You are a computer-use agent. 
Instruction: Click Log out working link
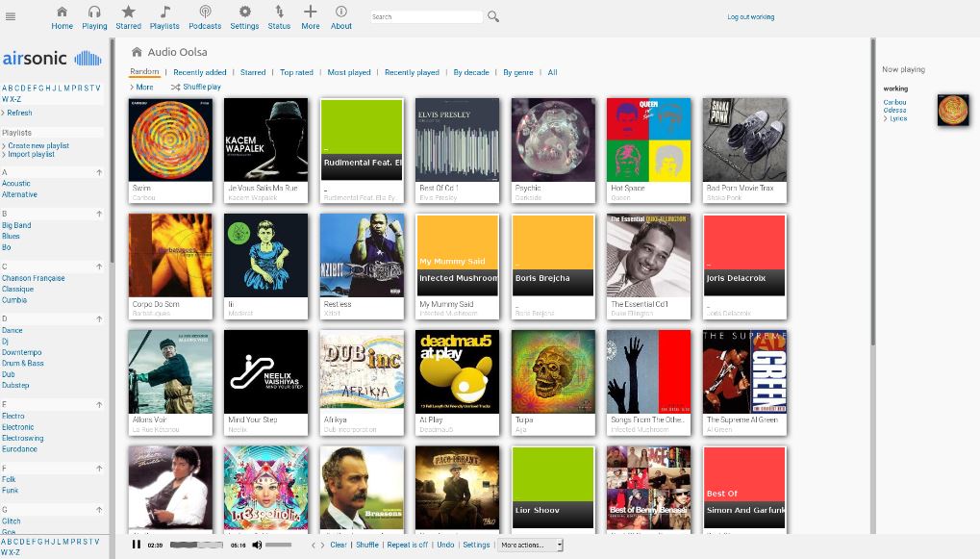click(750, 17)
